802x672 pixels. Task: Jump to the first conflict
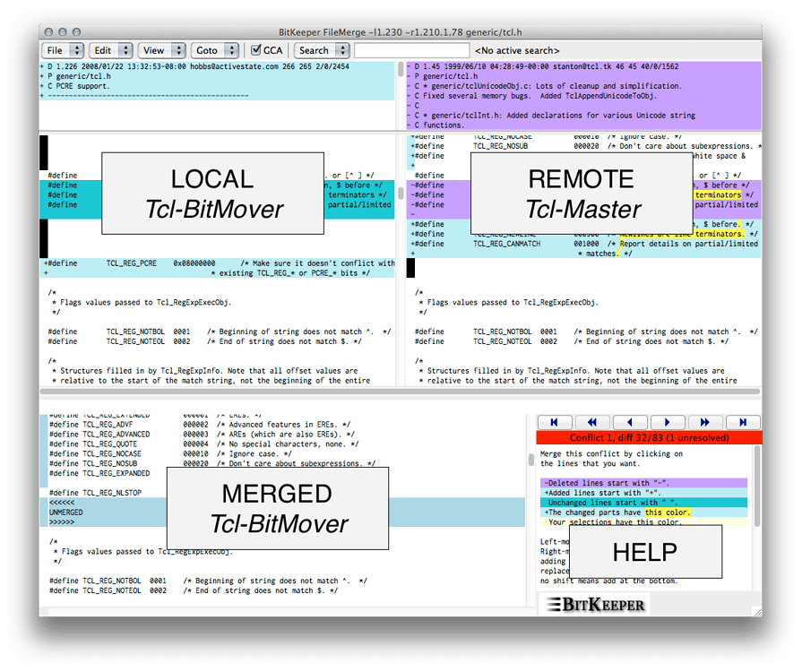tap(556, 421)
